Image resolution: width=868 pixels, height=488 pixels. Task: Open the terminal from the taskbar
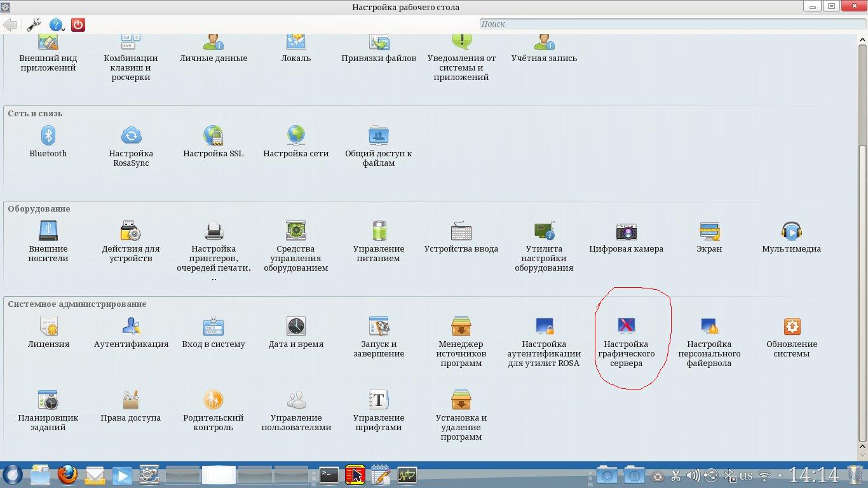coord(329,475)
